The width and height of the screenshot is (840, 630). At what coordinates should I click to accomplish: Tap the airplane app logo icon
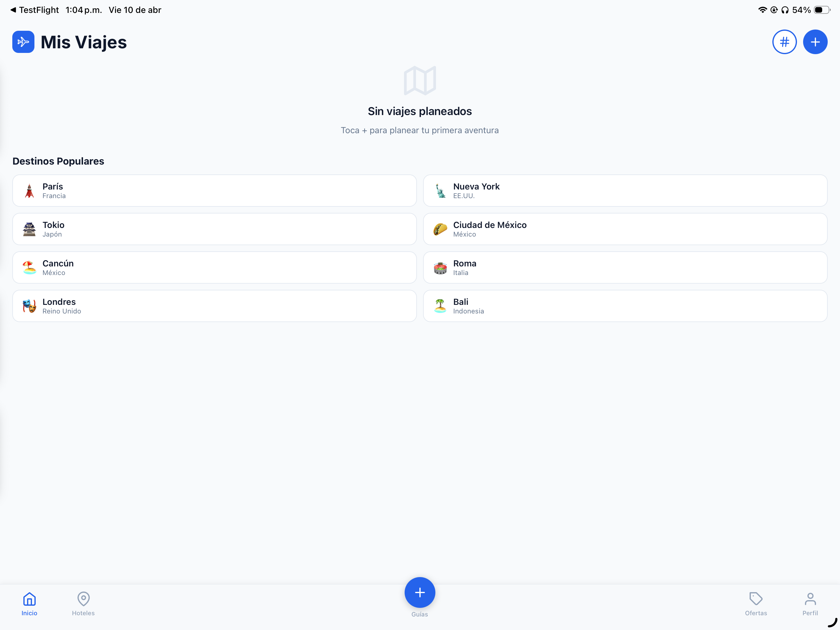(x=23, y=42)
